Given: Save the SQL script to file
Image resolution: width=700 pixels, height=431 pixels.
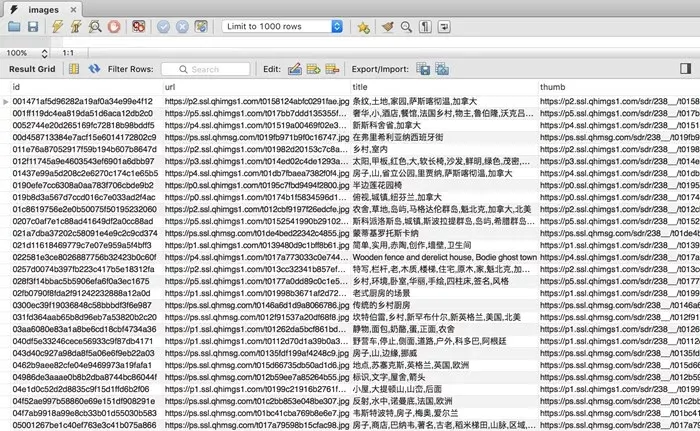Looking at the screenshot, I should (x=33, y=27).
